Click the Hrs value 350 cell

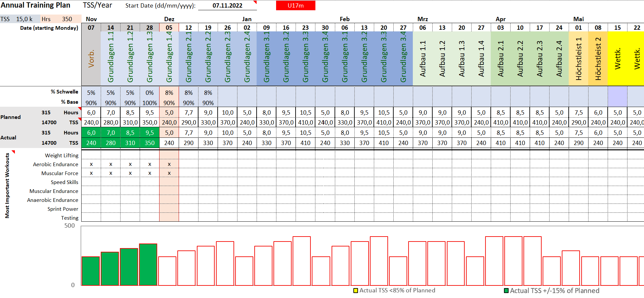point(67,19)
